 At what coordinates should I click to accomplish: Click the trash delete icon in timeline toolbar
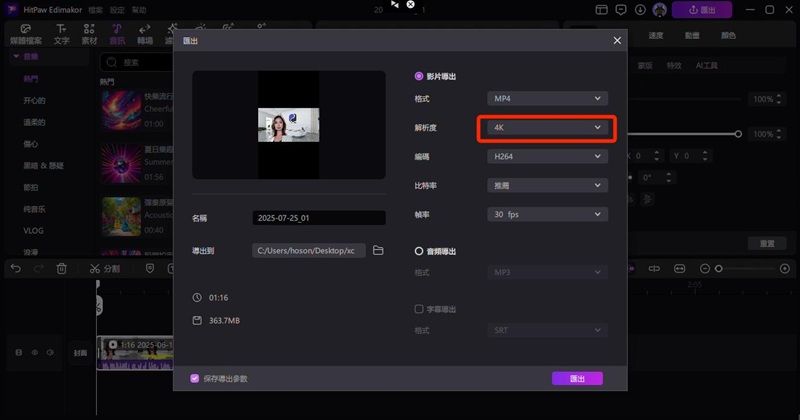click(62, 269)
